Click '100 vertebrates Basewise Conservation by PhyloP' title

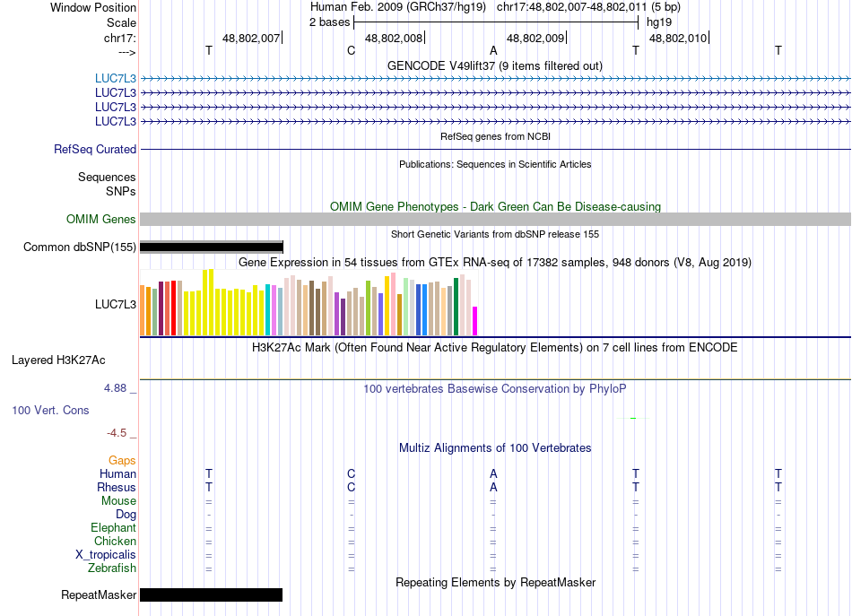click(x=495, y=389)
